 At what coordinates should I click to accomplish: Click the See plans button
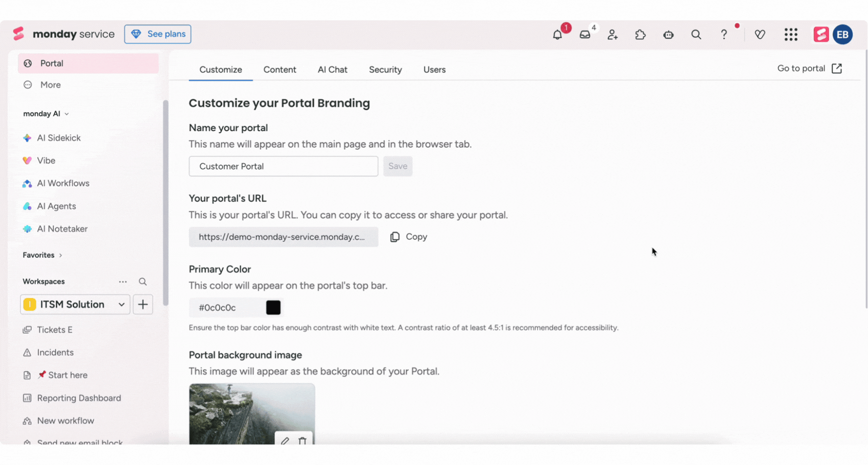point(157,34)
